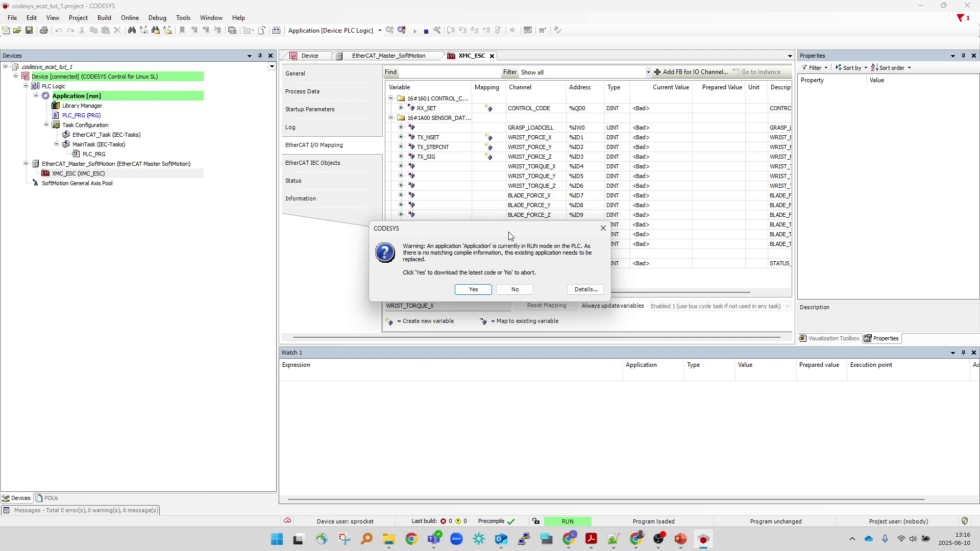The height and width of the screenshot is (551, 980).
Task: Click the Find binoculars toolbar icon
Action: click(132, 31)
